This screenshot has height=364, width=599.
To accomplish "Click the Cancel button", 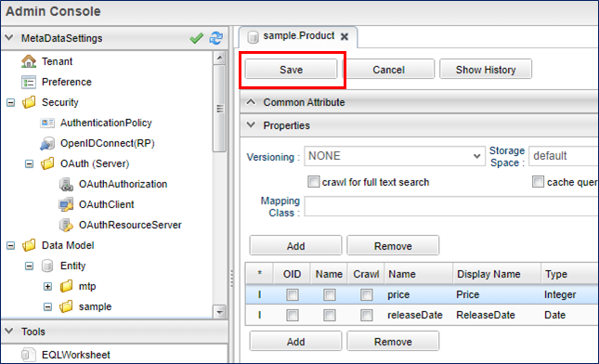I will tap(388, 70).
